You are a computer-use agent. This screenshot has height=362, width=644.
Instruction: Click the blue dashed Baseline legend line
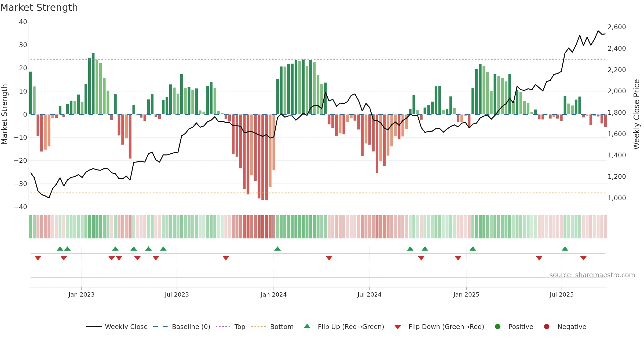click(x=160, y=327)
